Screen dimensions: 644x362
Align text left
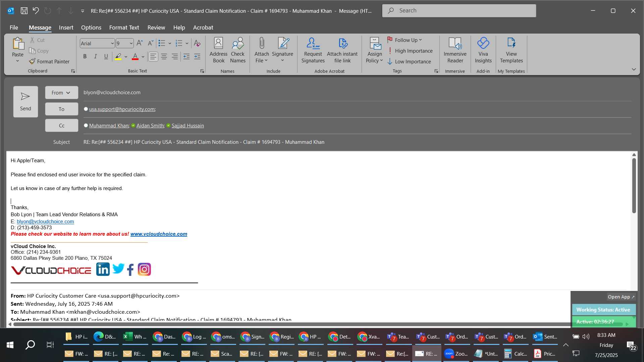click(153, 57)
